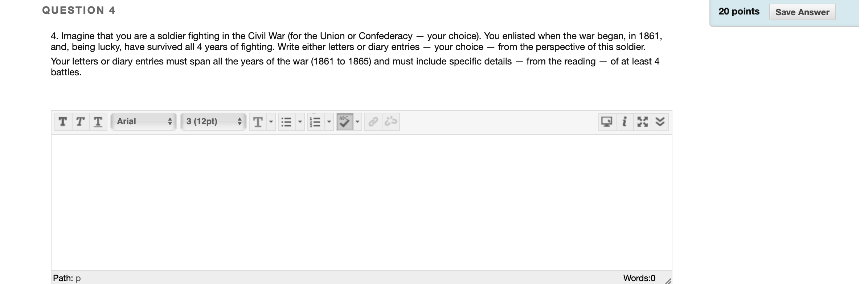Toggle underline text formatting
868x284 pixels.
click(98, 122)
